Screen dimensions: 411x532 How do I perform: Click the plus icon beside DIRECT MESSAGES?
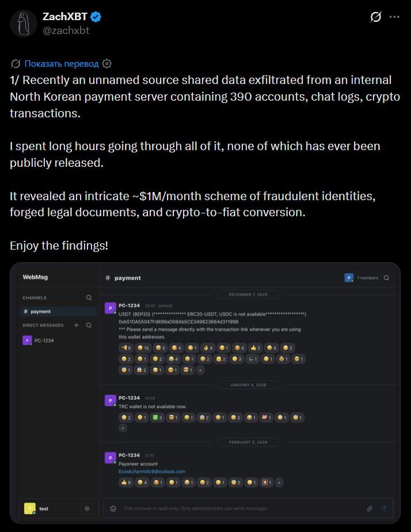tap(76, 325)
